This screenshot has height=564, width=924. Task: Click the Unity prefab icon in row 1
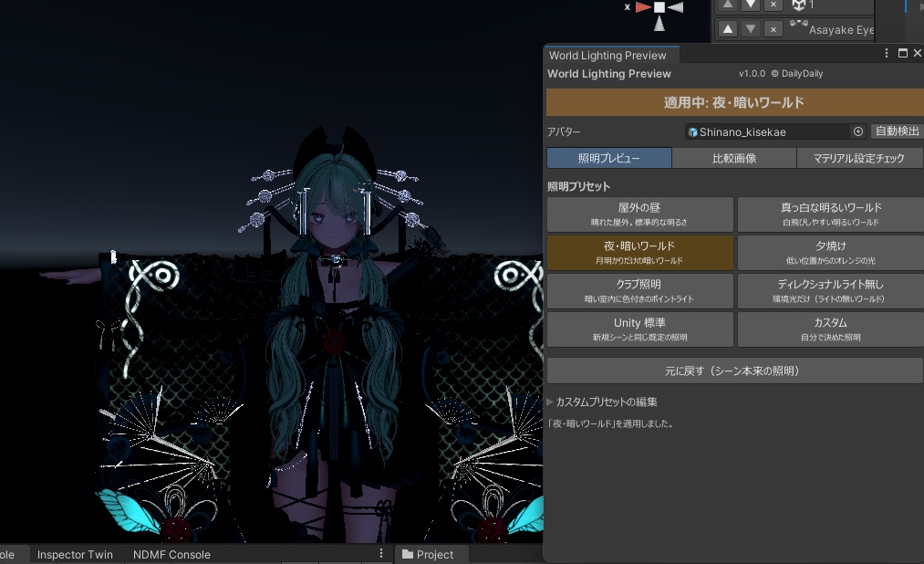(798, 5)
